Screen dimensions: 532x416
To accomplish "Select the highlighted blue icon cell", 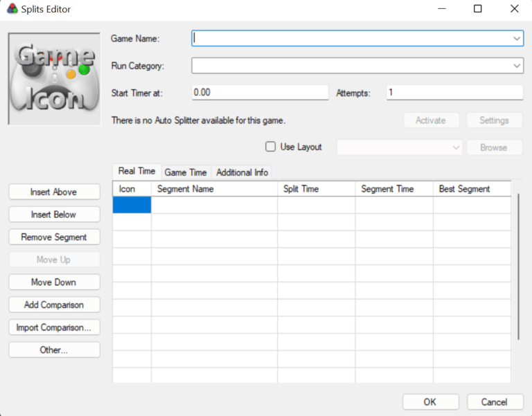I will [x=132, y=205].
